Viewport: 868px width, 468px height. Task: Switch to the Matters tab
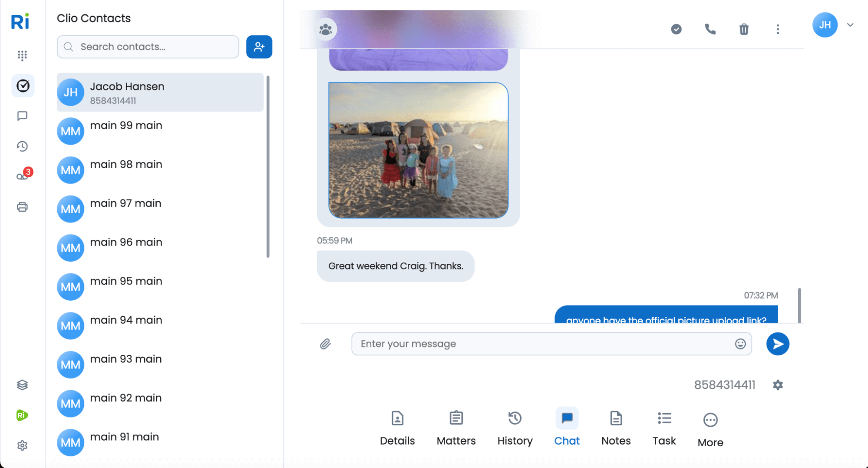(x=456, y=428)
